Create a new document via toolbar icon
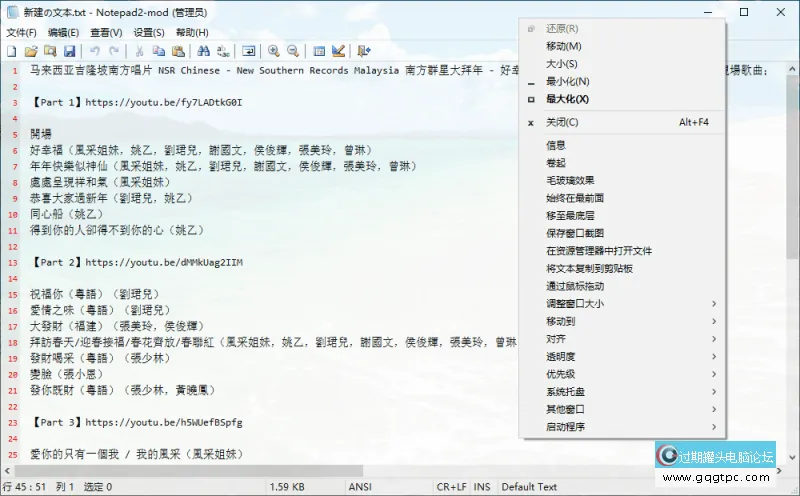Image resolution: width=800 pixels, height=496 pixels. pyautogui.click(x=12, y=51)
